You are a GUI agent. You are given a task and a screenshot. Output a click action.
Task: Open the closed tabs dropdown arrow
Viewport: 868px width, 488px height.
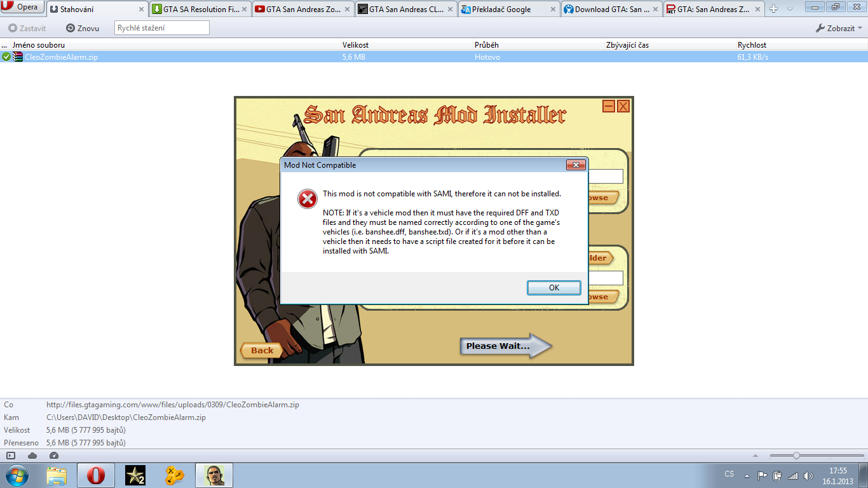[790, 9]
